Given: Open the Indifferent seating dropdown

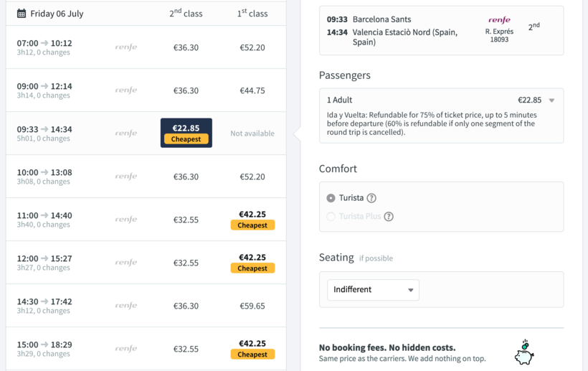Looking at the screenshot, I should coord(373,290).
